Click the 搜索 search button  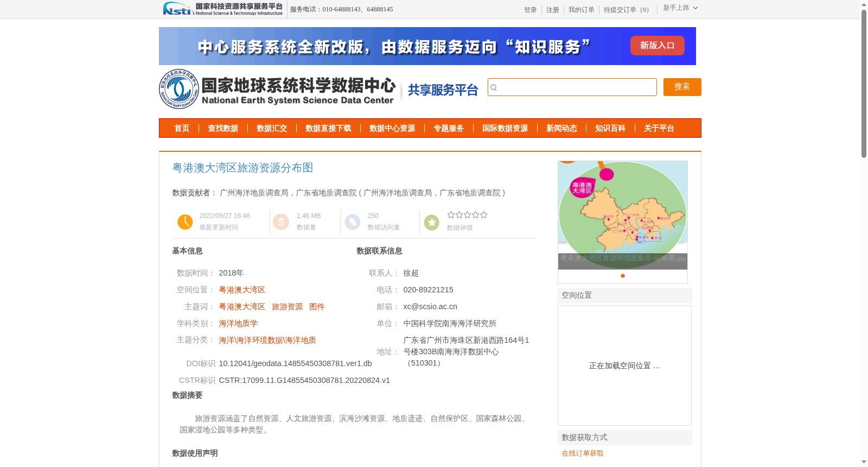click(682, 87)
